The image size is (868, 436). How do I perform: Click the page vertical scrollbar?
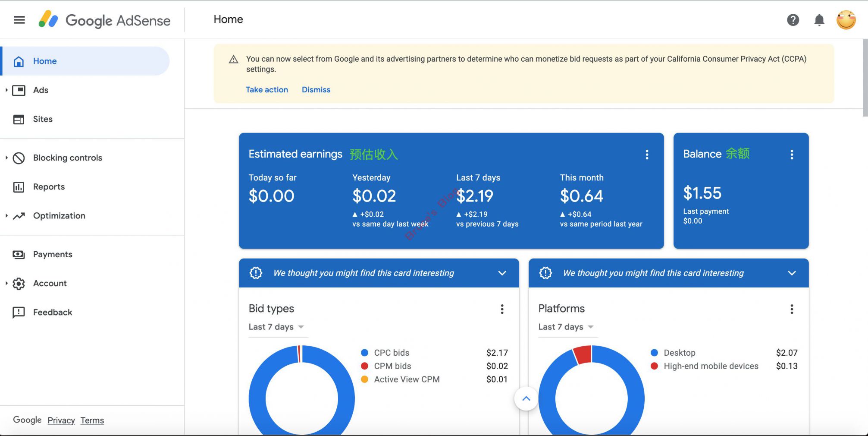pyautogui.click(x=865, y=78)
